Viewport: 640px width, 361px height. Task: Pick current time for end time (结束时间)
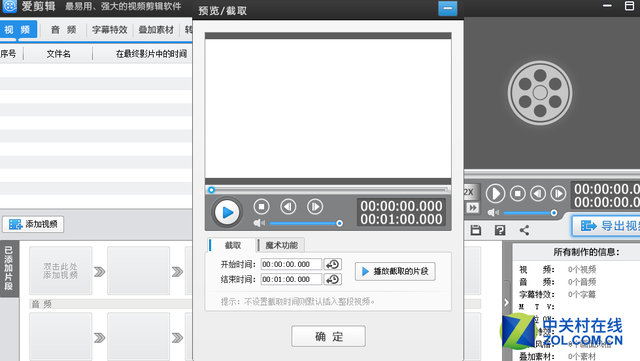[333, 279]
